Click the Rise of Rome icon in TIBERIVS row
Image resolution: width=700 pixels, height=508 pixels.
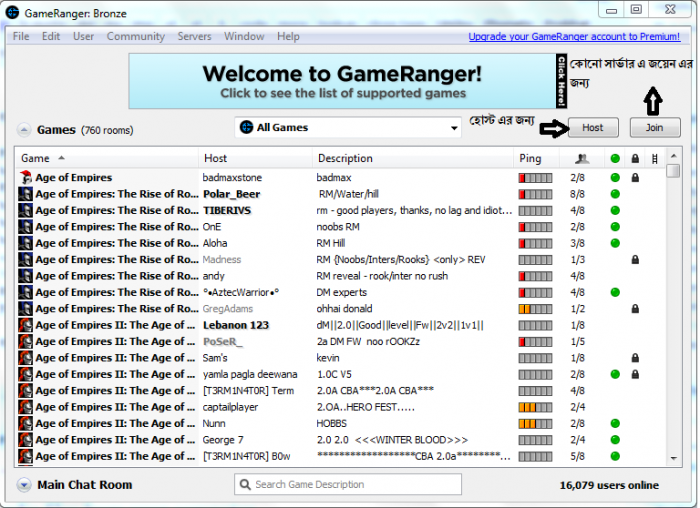click(25, 210)
